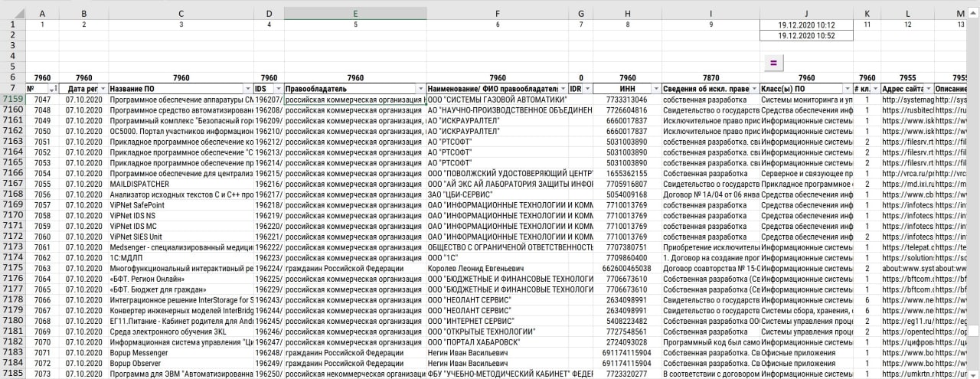Viewport: 980px width, 379px height.
Task: Click the ИНН cell 1655362155
Action: click(x=628, y=173)
